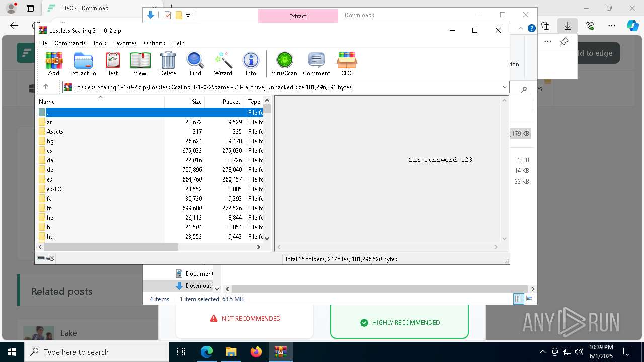The image size is (644, 362).
Task: Select the 'es-ES' folder
Action: tap(150, 189)
